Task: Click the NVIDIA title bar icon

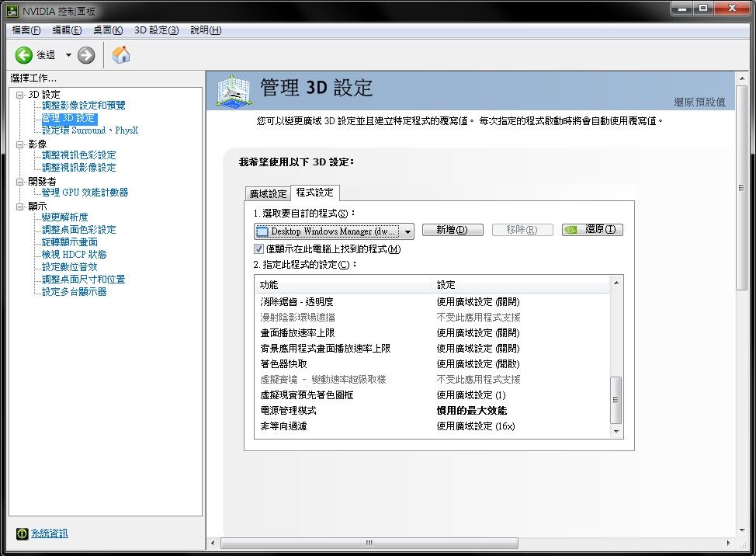Action: click(x=12, y=12)
